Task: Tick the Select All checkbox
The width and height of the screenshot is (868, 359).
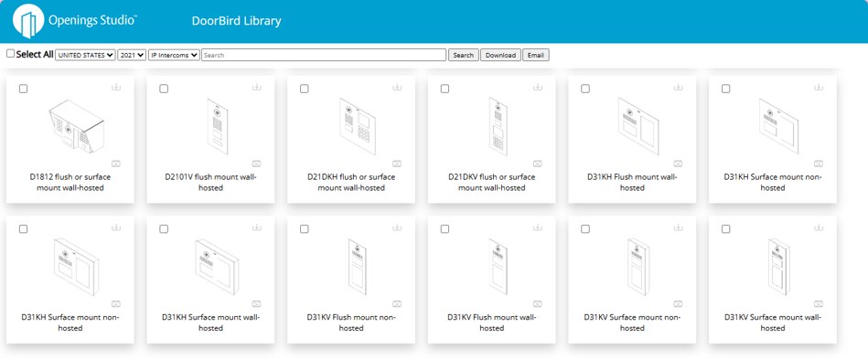Action: [10, 54]
